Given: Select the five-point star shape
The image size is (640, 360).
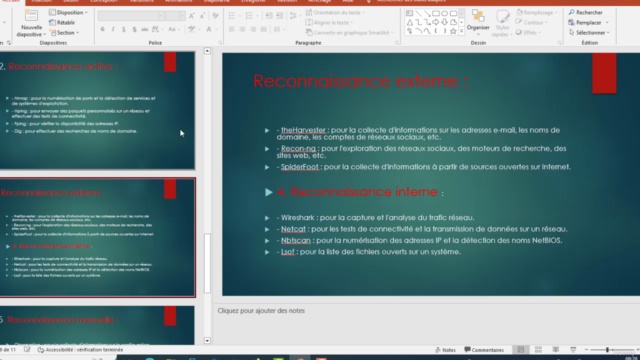Looking at the screenshot, I should point(453,31).
